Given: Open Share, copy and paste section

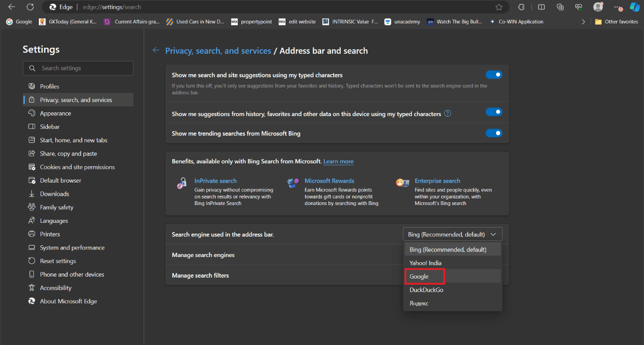Looking at the screenshot, I should coord(78,154).
